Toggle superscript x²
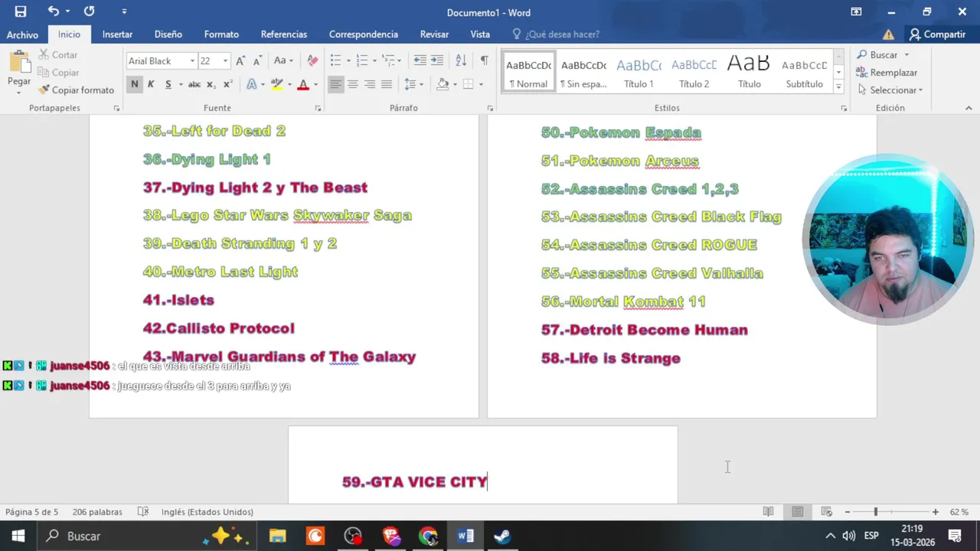Screen dimensions: 980x551 [227, 84]
